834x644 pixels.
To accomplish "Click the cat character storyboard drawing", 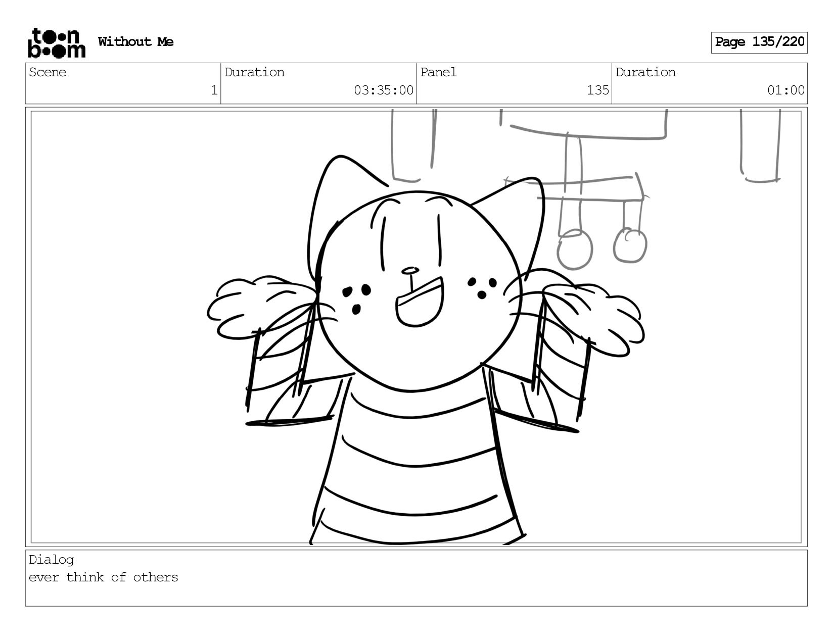I will (425, 349).
